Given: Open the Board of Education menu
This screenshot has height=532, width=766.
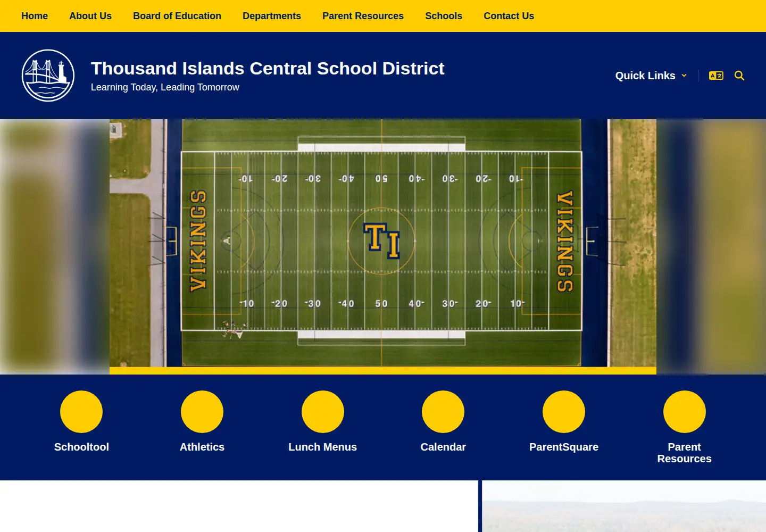Looking at the screenshot, I should pyautogui.click(x=177, y=16).
